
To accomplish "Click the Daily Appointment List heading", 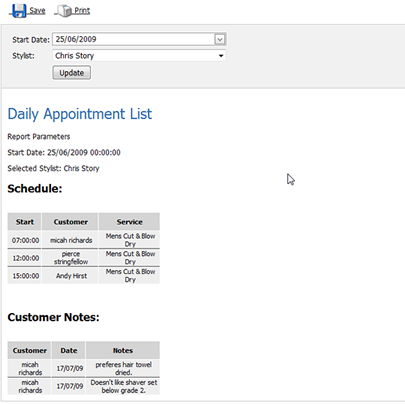I will click(80, 114).
